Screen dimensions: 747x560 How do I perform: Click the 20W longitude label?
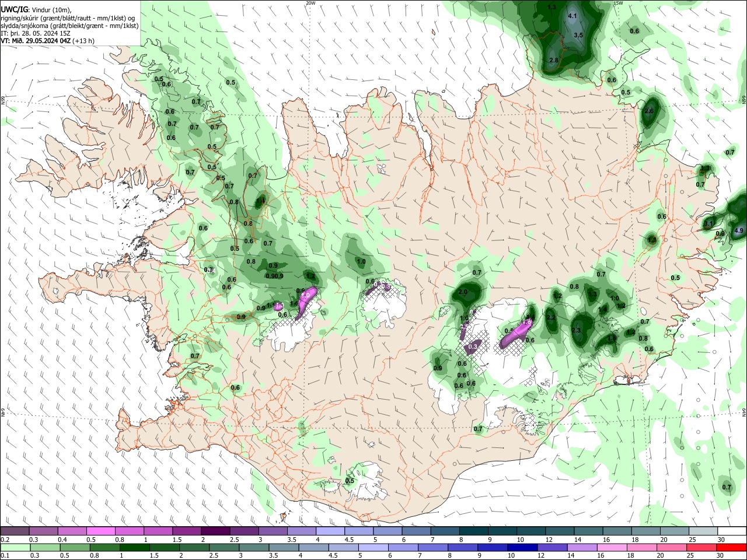coord(310,3)
